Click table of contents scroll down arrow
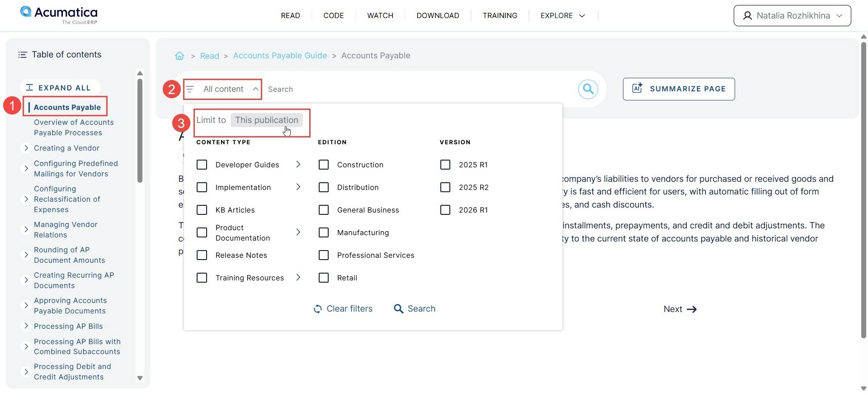This screenshot has width=868, height=393. coord(140,378)
